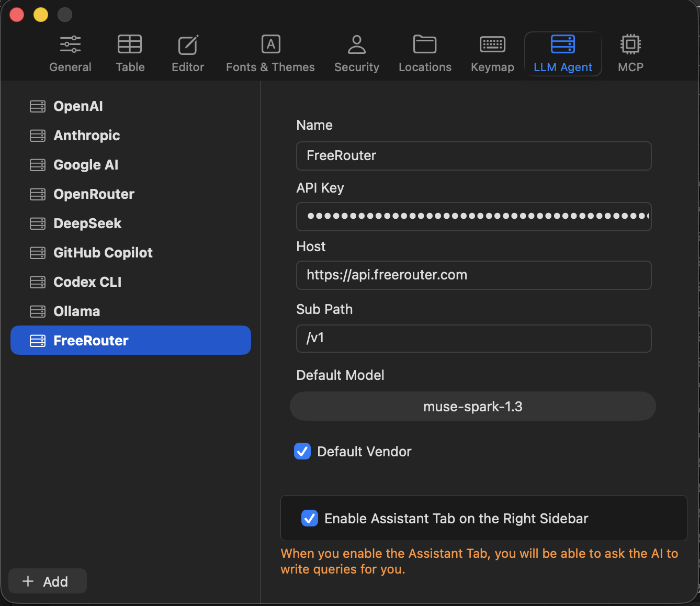This screenshot has height=606, width=700.
Task: Minimize the preferences window
Action: click(41, 15)
